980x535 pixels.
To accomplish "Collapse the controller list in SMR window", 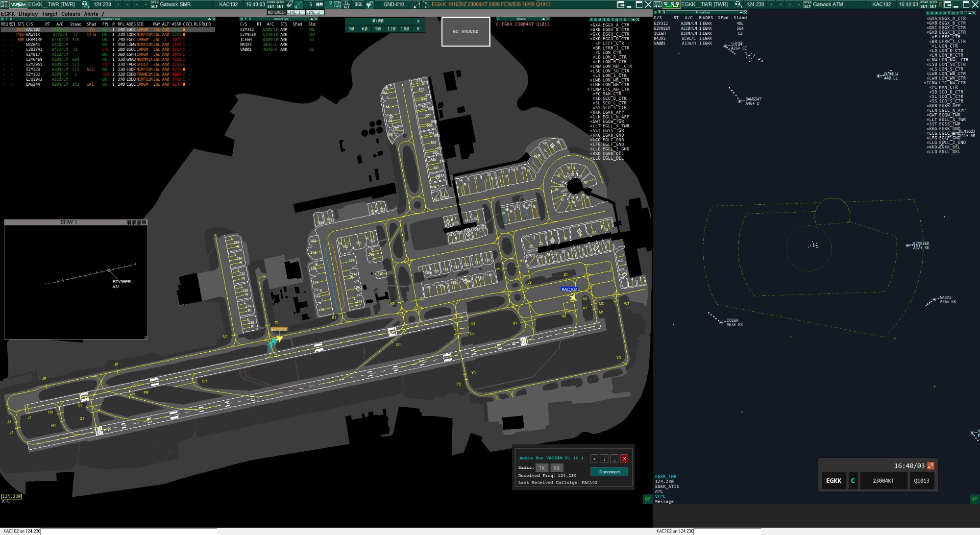I will click(x=633, y=20).
